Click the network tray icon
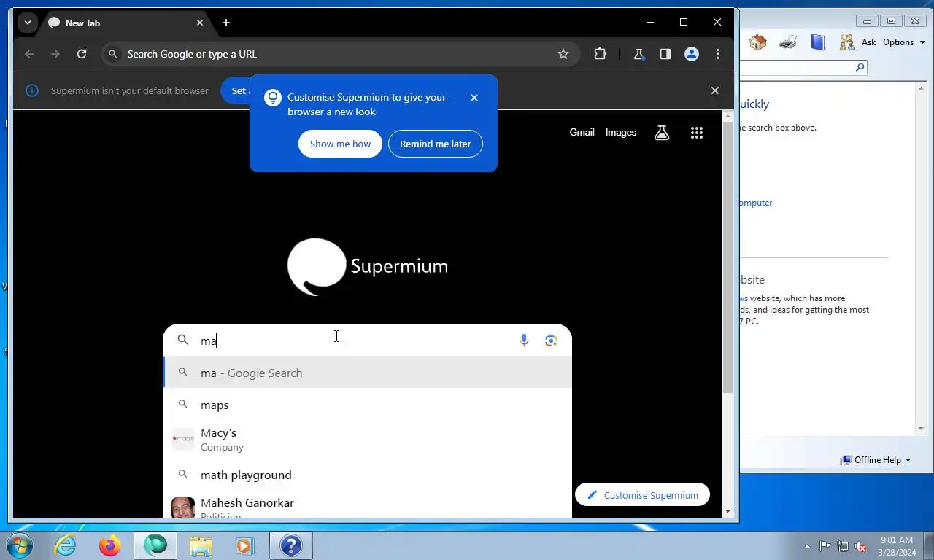Screen dimensions: 934x560 point(843,546)
